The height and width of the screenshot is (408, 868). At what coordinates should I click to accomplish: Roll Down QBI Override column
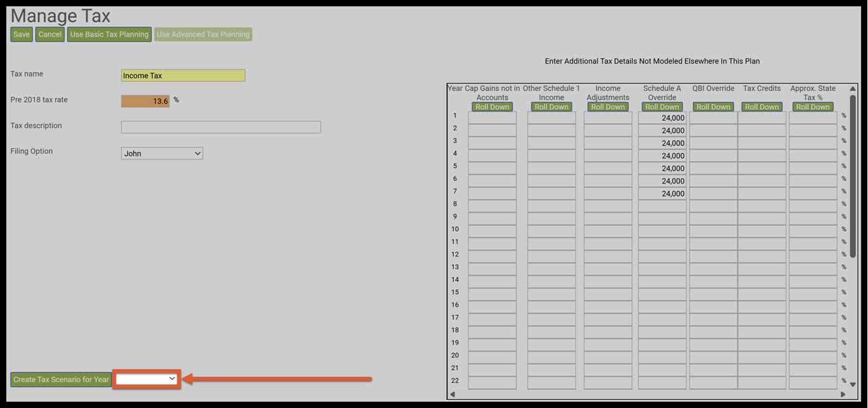(x=713, y=107)
